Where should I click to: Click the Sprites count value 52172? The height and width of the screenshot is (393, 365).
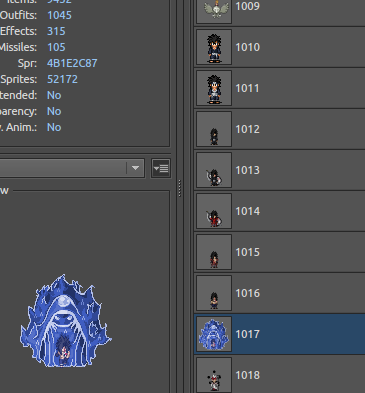click(x=62, y=79)
